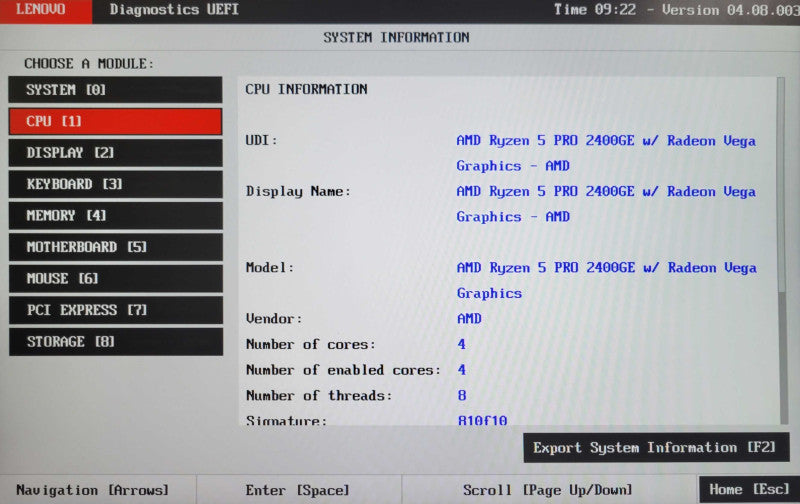The image size is (800, 504).
Task: Click the CHOOSE A MODULE label
Action: pyautogui.click(x=89, y=64)
